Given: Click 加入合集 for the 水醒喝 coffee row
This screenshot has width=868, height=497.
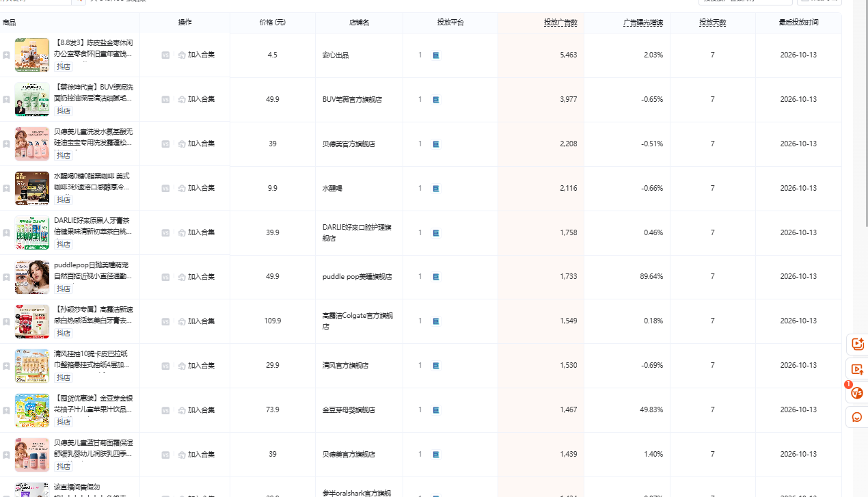Looking at the screenshot, I should (x=196, y=188).
